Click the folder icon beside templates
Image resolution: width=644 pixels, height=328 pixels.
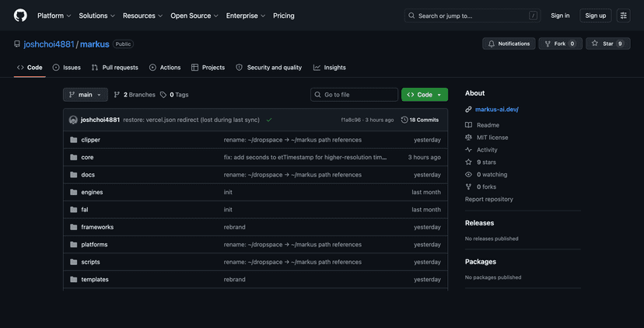[74, 279]
